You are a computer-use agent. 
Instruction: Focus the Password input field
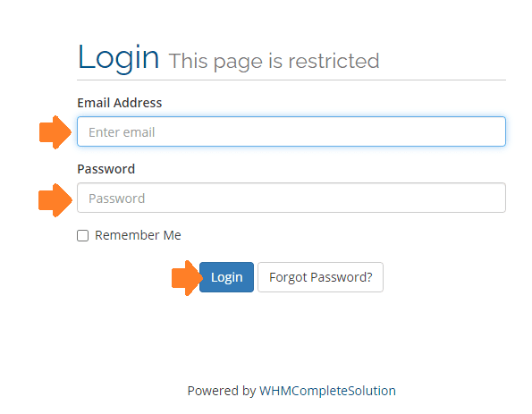[291, 198]
